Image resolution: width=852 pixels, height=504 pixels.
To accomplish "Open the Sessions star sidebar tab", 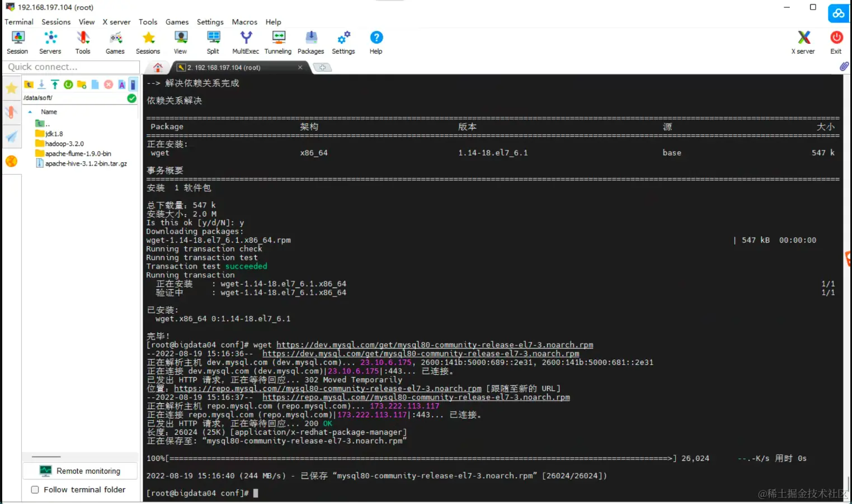I will point(11,88).
